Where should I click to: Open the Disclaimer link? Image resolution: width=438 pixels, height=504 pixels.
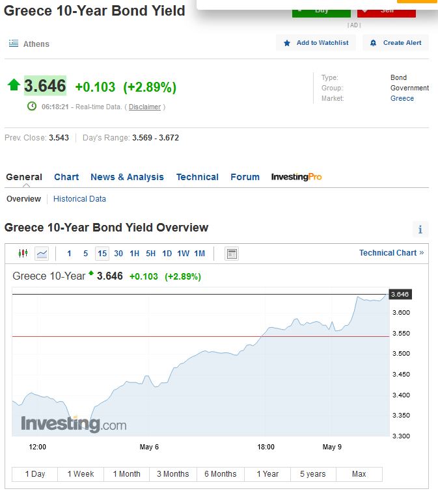144,107
